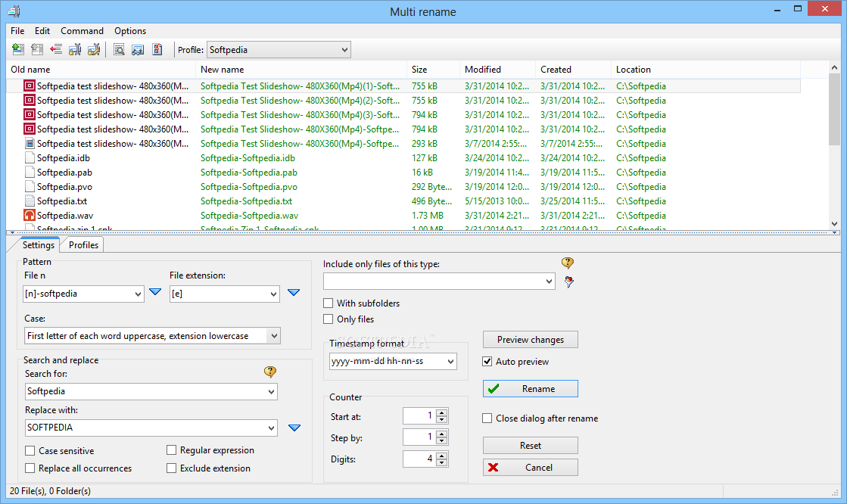Select the Softpedia-Softpedia.txt new name row

click(x=246, y=201)
